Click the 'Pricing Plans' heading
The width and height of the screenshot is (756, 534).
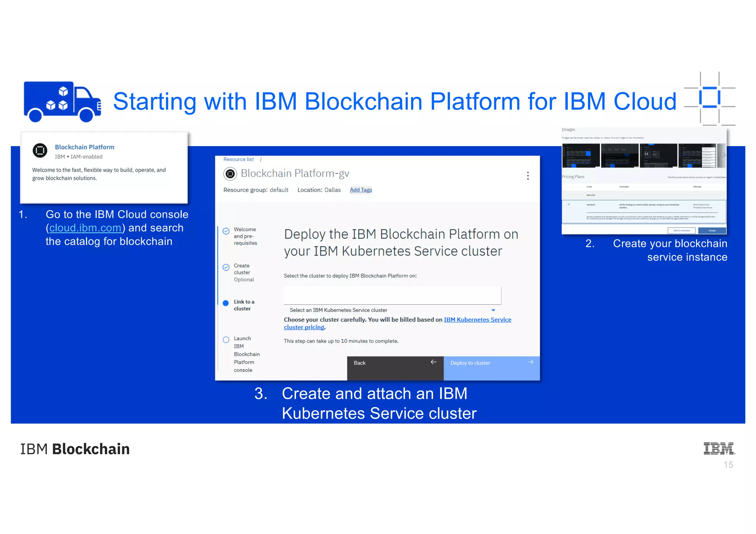[573, 177]
